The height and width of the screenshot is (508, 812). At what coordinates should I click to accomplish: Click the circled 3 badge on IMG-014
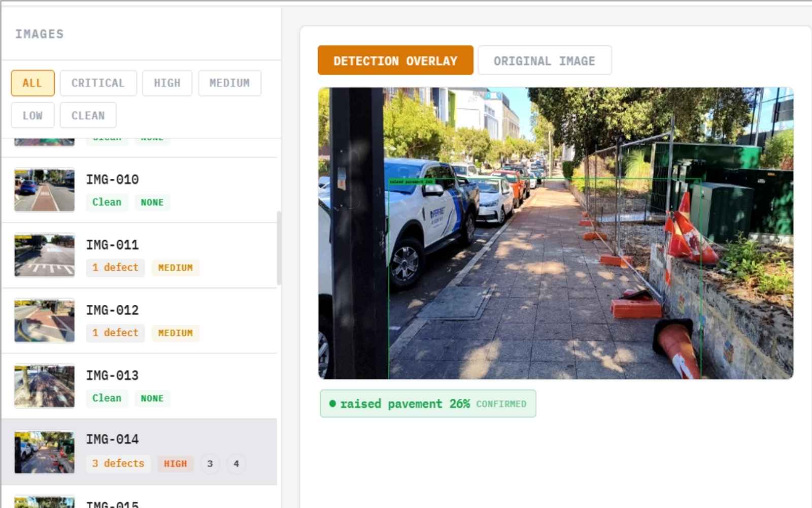coord(210,463)
